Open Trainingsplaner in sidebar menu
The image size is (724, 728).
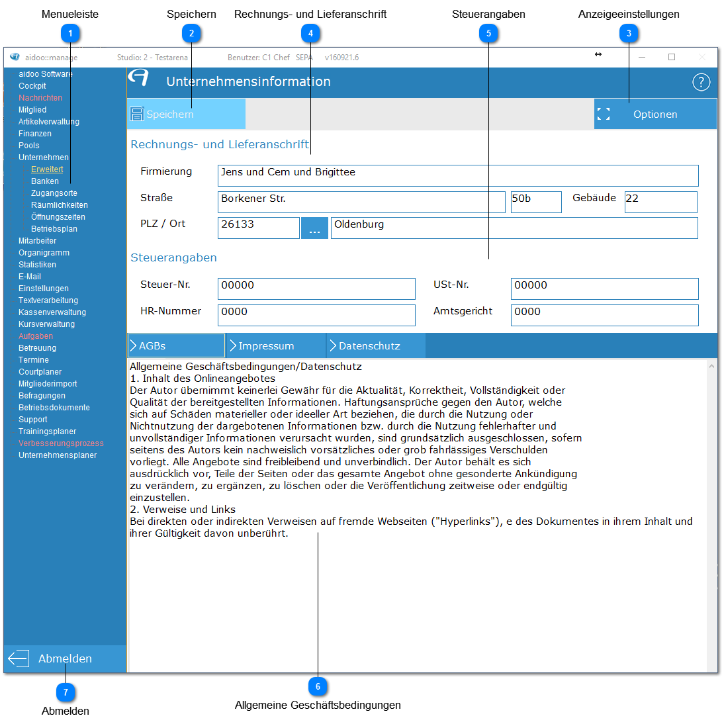pos(48,432)
